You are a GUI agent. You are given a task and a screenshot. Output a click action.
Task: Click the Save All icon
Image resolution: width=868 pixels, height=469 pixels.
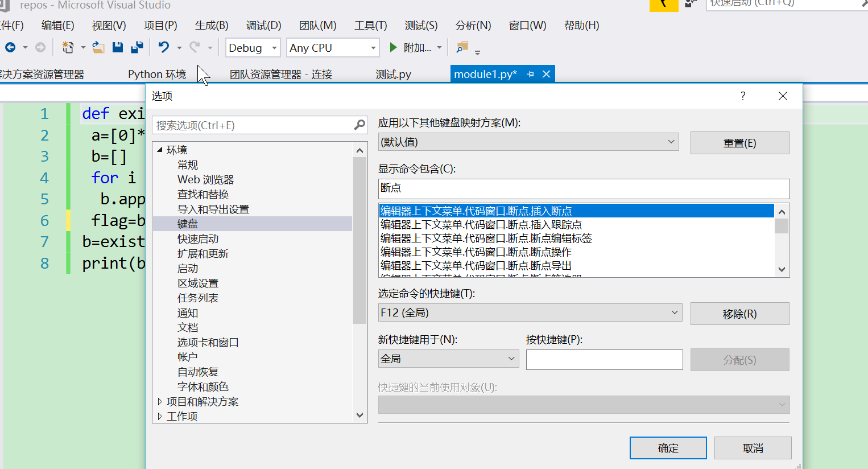(137, 48)
